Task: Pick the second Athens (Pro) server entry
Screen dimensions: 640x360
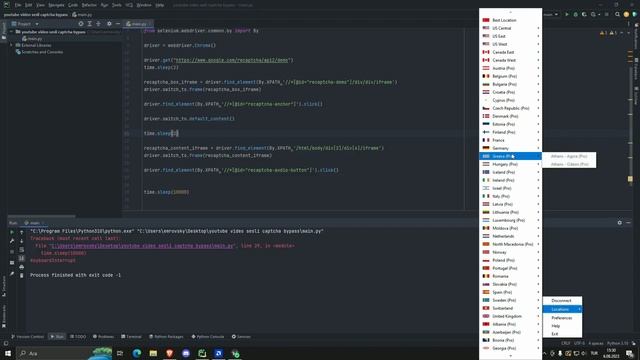Action: pyautogui.click(x=569, y=164)
